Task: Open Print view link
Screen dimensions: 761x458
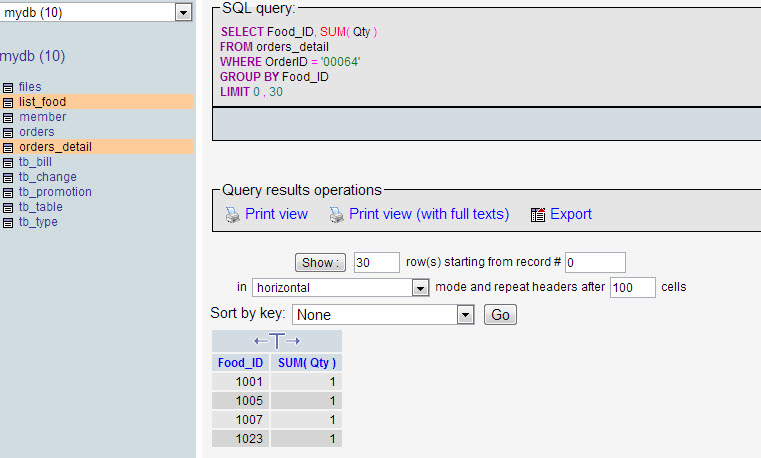Action: [x=276, y=214]
